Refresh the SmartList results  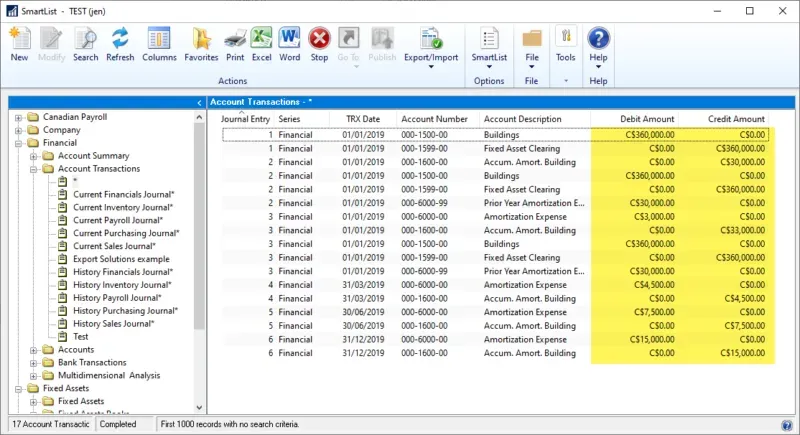click(120, 44)
